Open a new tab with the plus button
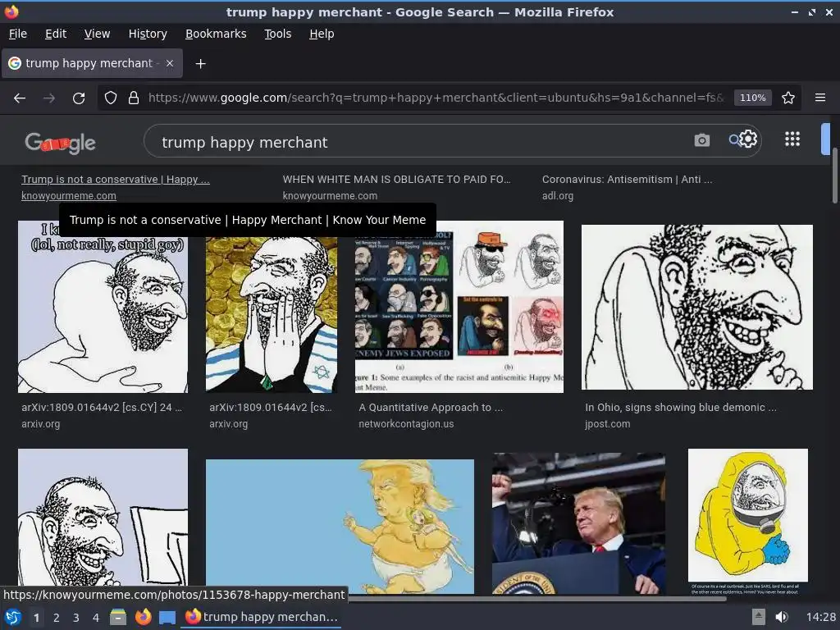The height and width of the screenshot is (630, 840). pyautogui.click(x=200, y=64)
